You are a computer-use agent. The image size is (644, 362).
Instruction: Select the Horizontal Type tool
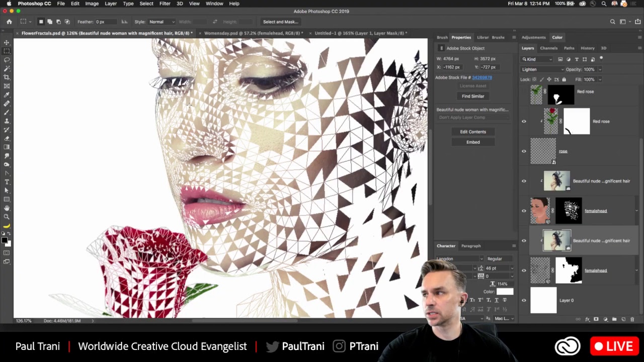pos(7,182)
